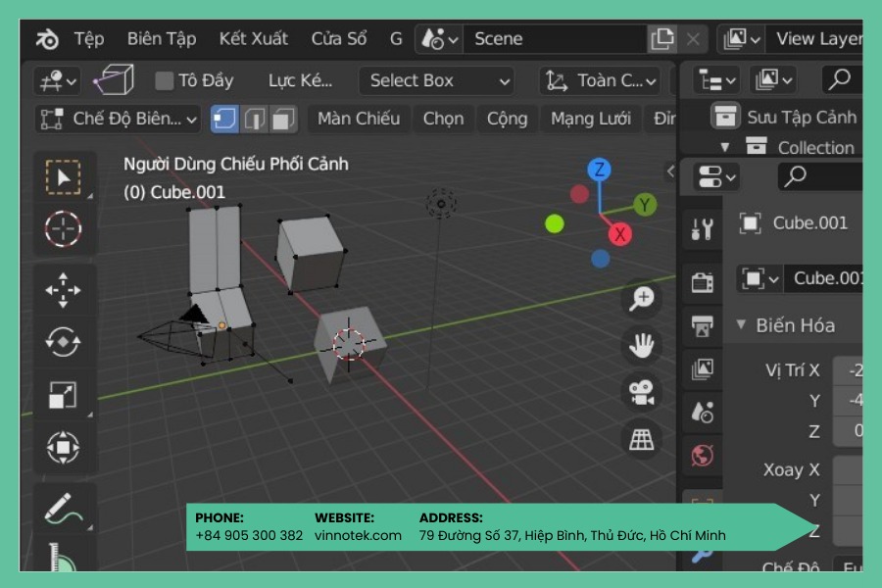Image resolution: width=882 pixels, height=588 pixels.
Task: Click the Outliner search magnifier icon
Action: tap(840, 79)
